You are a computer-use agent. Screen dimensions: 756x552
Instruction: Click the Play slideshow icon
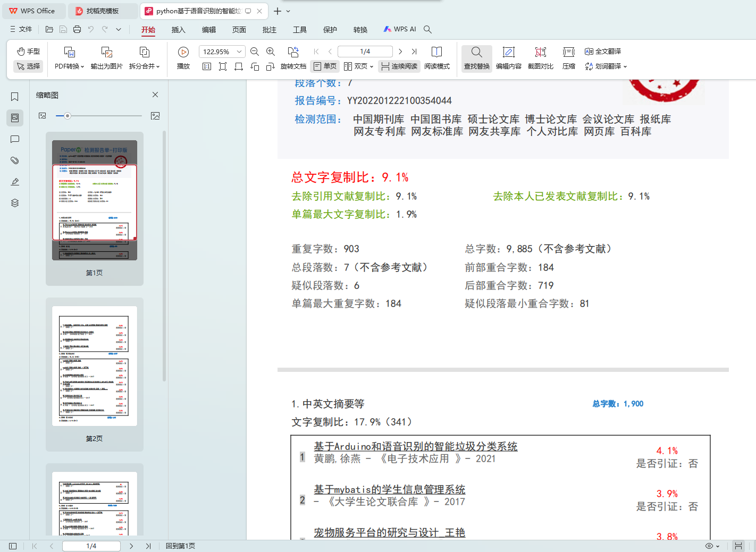pyautogui.click(x=183, y=53)
